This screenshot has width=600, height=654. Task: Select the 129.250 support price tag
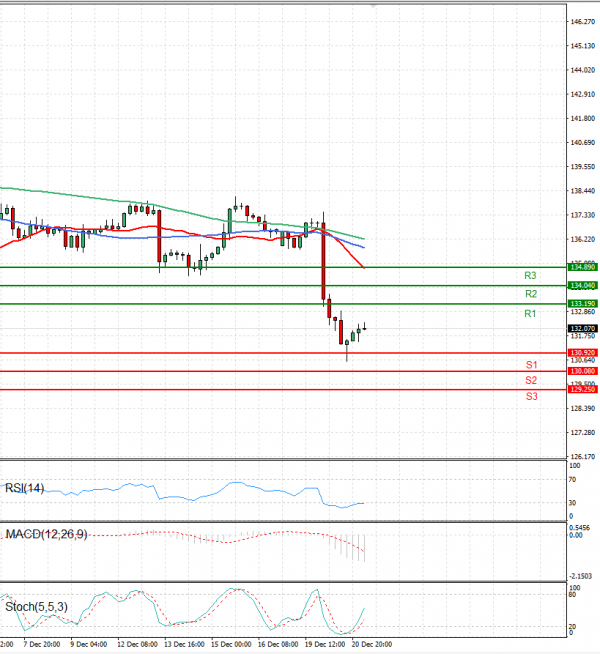tap(582, 390)
